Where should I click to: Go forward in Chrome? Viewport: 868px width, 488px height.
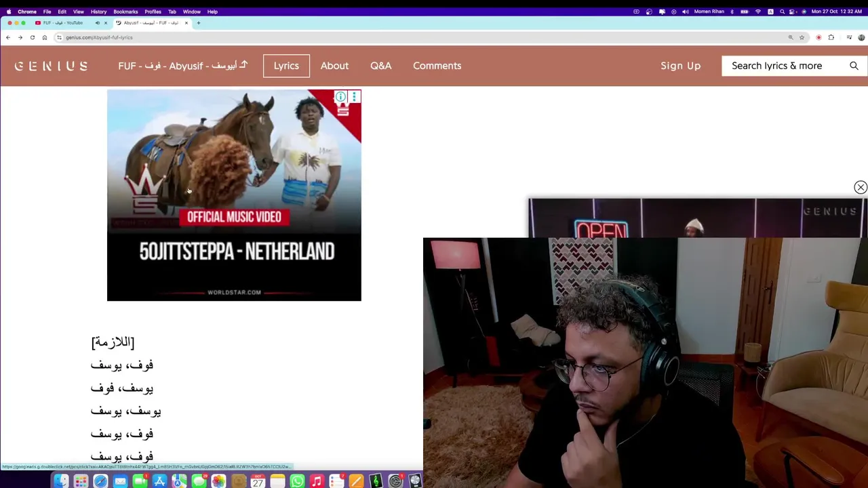(20, 37)
